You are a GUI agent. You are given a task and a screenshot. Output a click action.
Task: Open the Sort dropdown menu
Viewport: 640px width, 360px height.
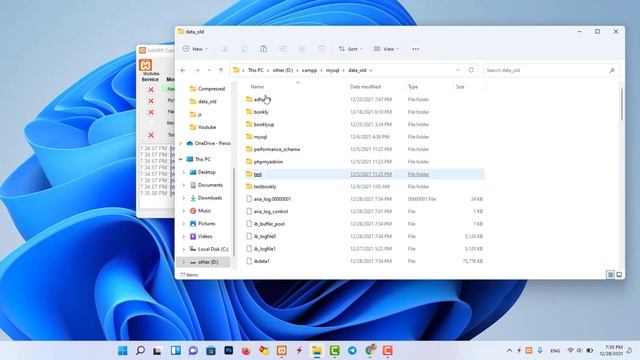[x=350, y=49]
